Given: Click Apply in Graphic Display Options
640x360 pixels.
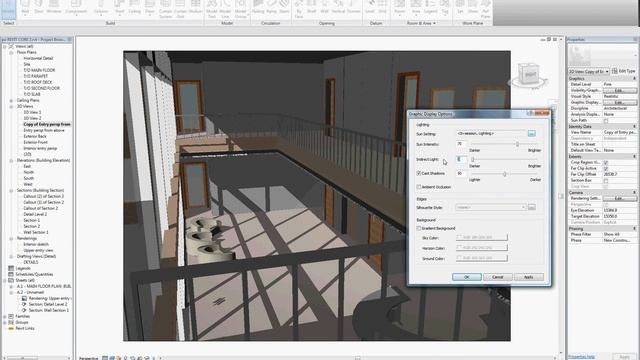Looking at the screenshot, I should tap(529, 277).
